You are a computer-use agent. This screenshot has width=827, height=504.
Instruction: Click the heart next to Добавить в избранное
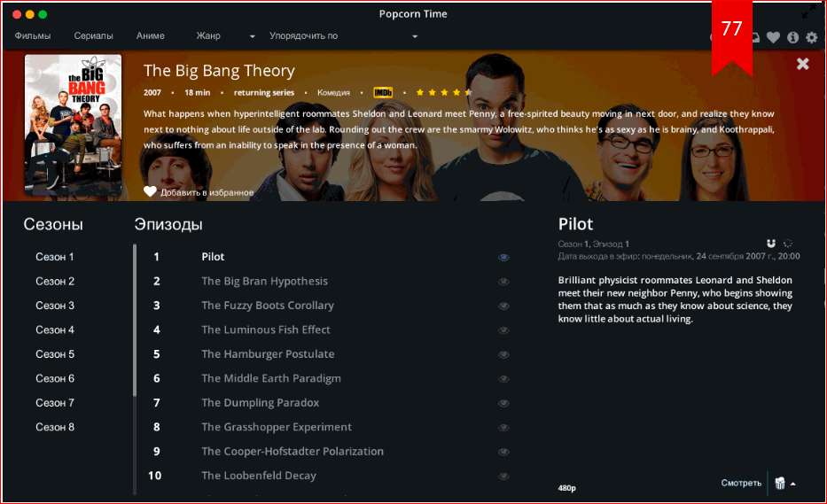click(150, 192)
